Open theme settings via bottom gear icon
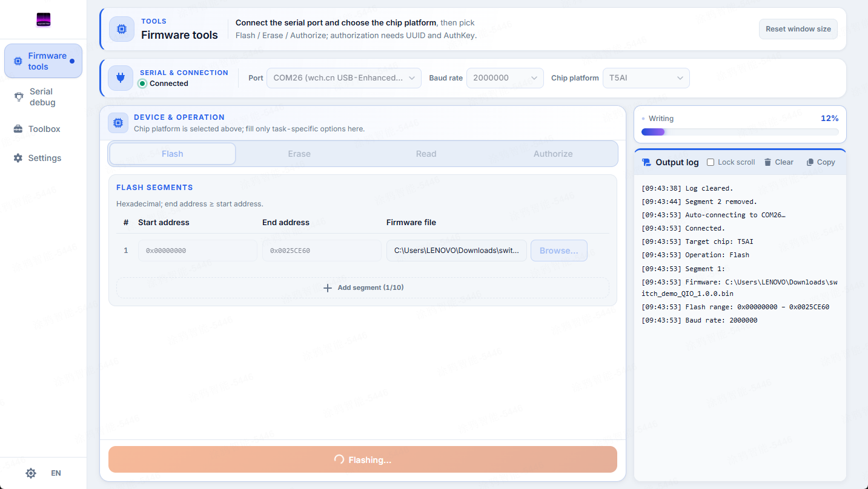 point(31,473)
